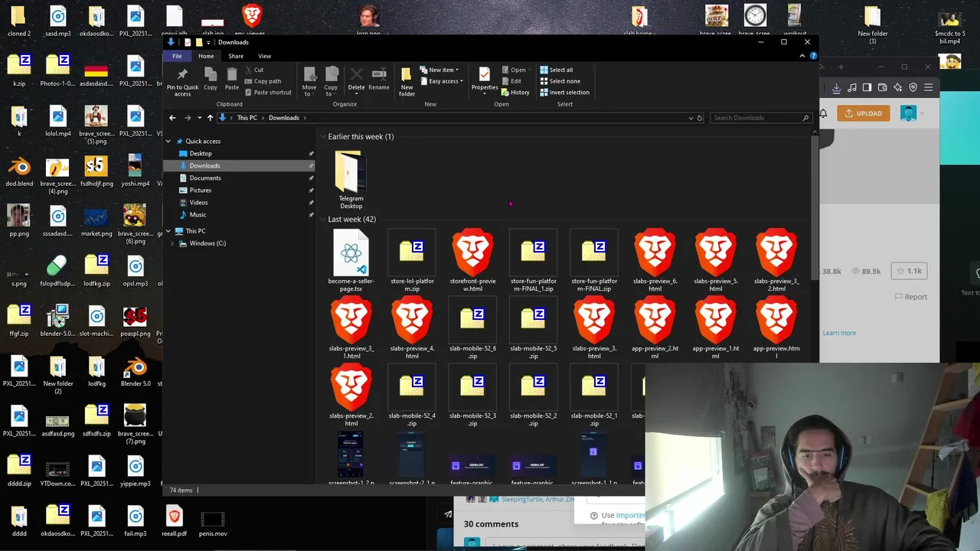Open the File ribbon tab
Viewport: 980px width, 551px height.
pyautogui.click(x=177, y=56)
